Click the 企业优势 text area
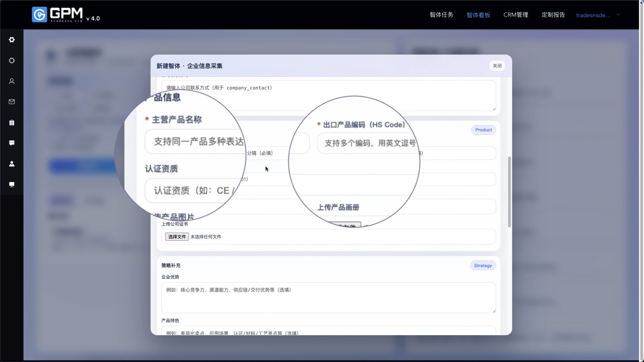 pyautogui.click(x=328, y=297)
